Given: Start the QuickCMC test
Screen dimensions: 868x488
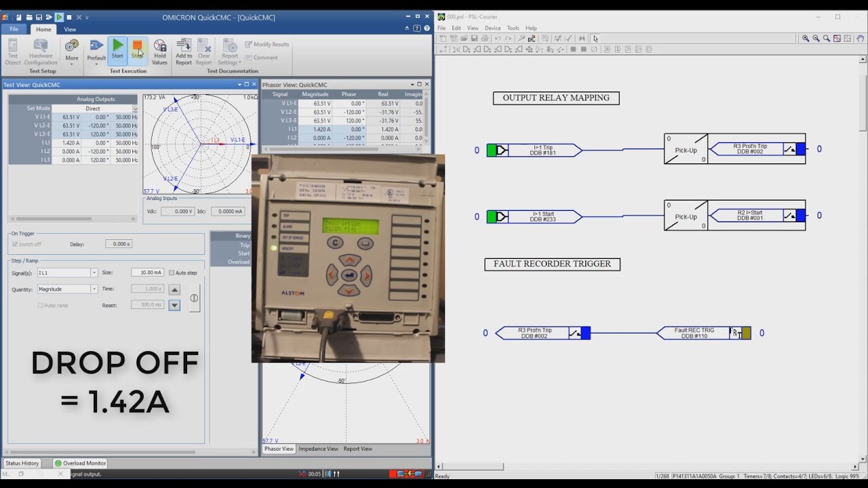Looking at the screenshot, I should [118, 51].
